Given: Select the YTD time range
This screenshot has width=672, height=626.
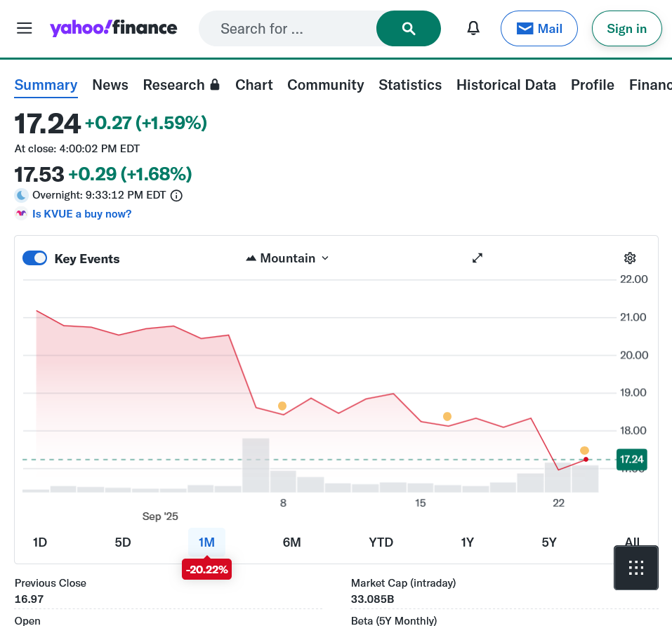Looking at the screenshot, I should click(381, 542).
